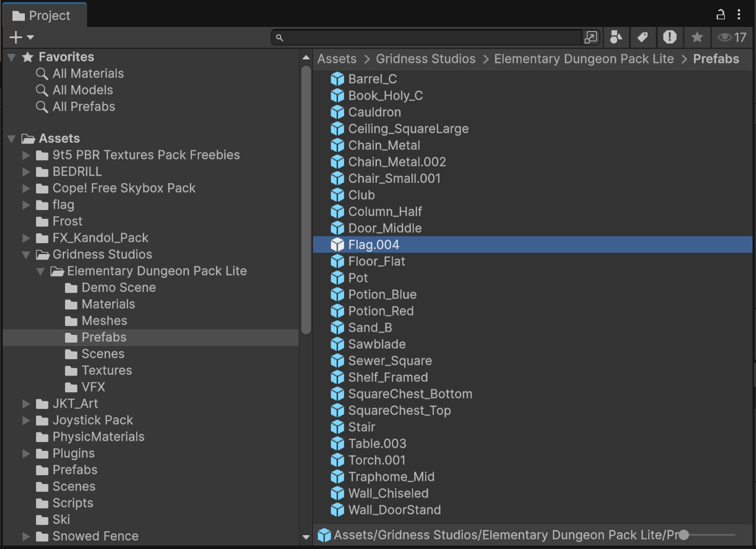The image size is (756, 549).
Task: Click the Search by Label tag icon
Action: 643,37
